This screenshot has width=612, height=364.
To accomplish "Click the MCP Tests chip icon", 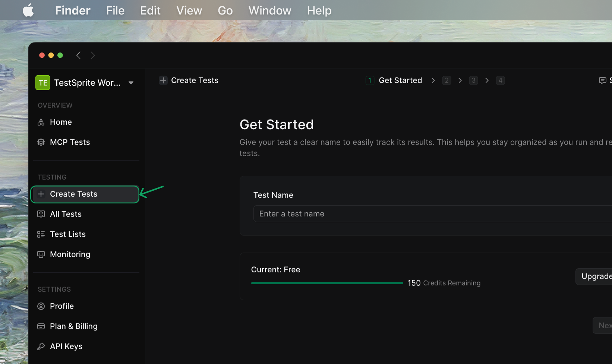I will (x=41, y=142).
